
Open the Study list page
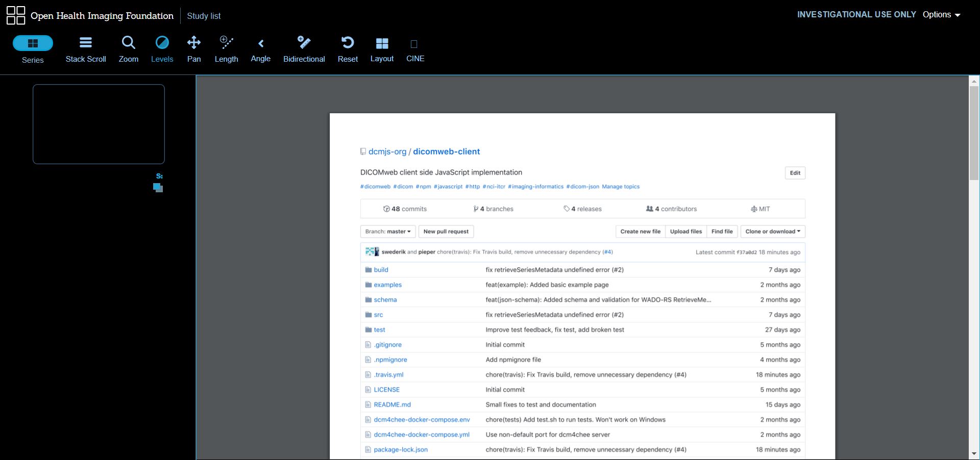(x=204, y=16)
